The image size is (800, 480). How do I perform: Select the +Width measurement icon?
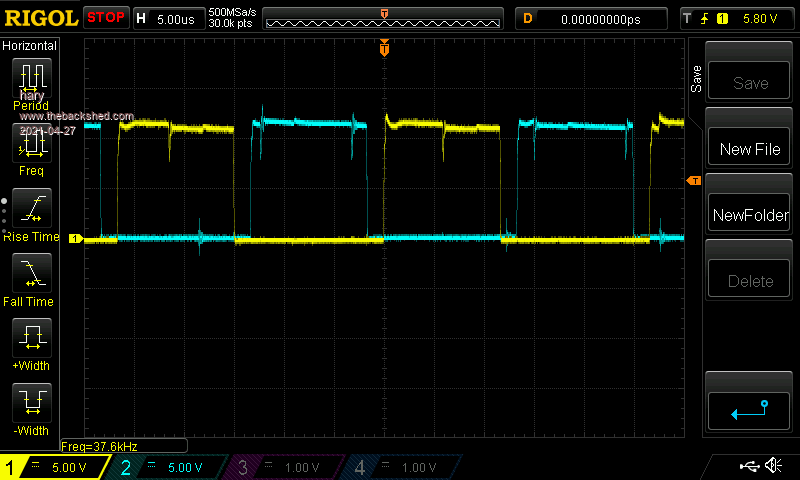pyautogui.click(x=31, y=340)
